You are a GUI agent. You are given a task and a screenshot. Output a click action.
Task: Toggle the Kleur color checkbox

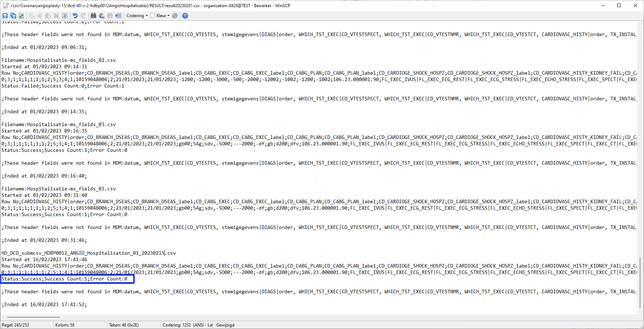pos(152,16)
